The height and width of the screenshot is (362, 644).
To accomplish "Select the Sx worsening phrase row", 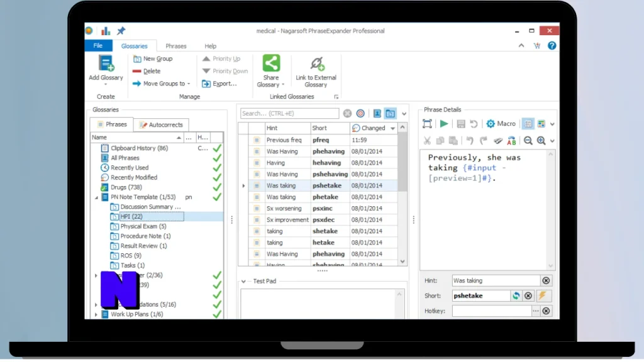I will 323,209.
